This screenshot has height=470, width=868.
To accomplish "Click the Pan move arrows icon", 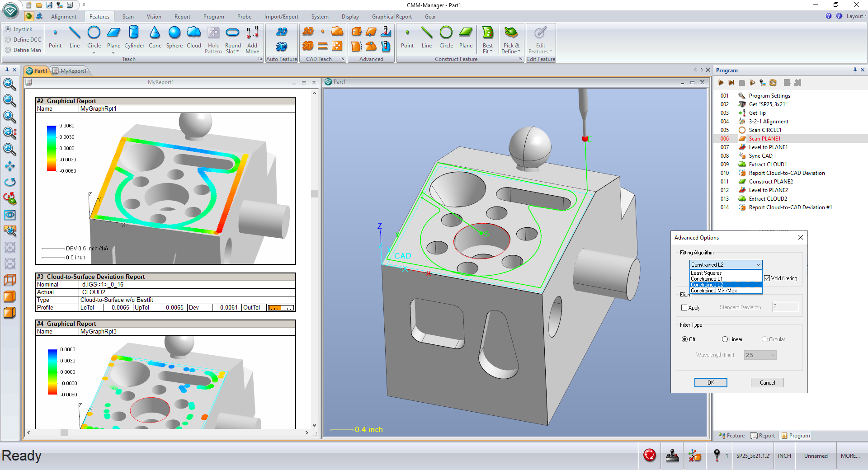I will (x=9, y=166).
